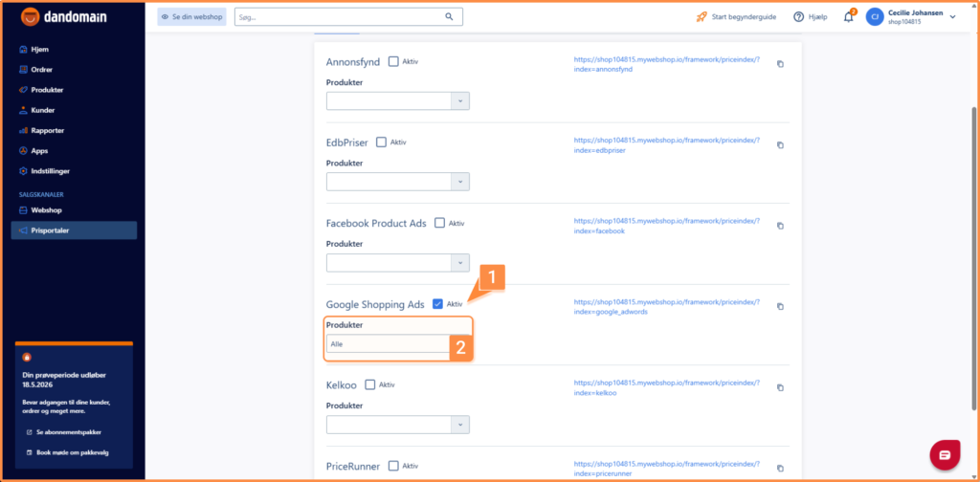Copy the Annonsfynd feed URL
Image resolution: width=980 pixels, height=482 pixels.
780,64
